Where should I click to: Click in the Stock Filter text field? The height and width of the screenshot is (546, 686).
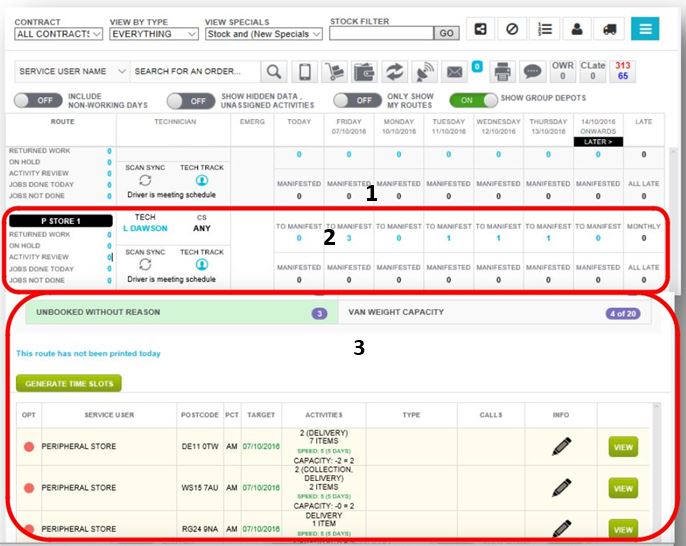coord(382,33)
